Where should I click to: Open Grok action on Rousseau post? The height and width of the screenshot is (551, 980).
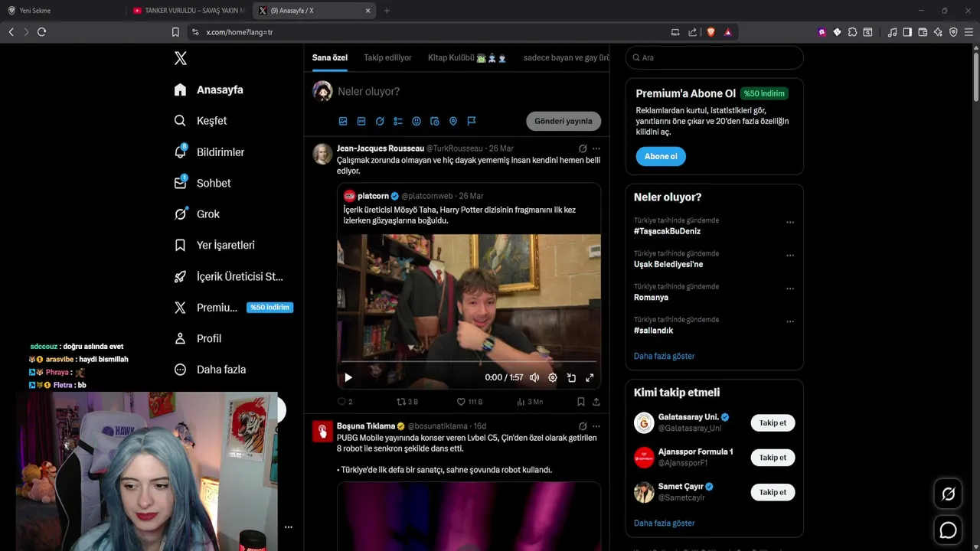pos(583,148)
